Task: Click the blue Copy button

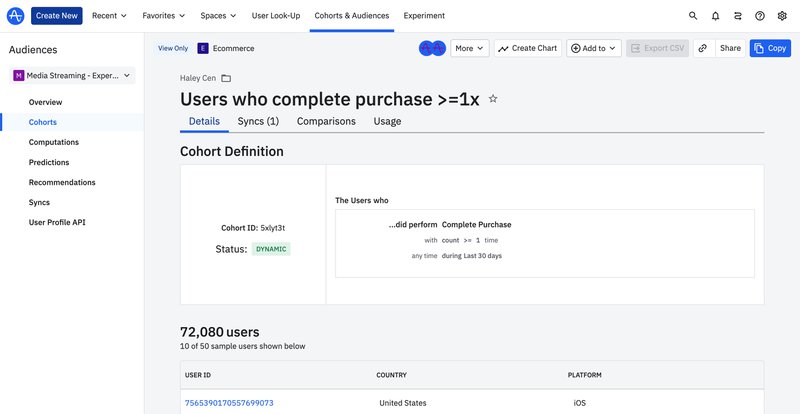Action: coord(770,48)
